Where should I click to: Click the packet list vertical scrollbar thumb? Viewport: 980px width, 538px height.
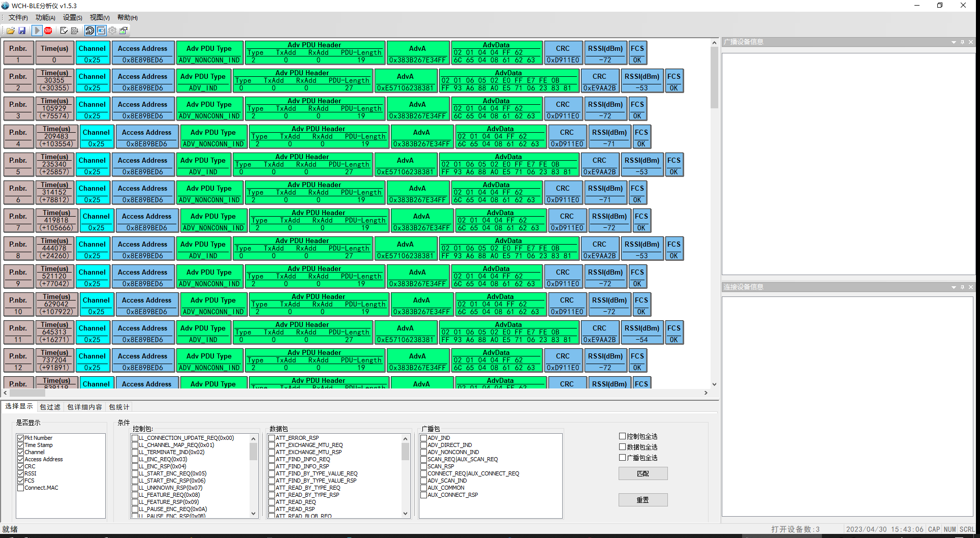[x=714, y=78]
